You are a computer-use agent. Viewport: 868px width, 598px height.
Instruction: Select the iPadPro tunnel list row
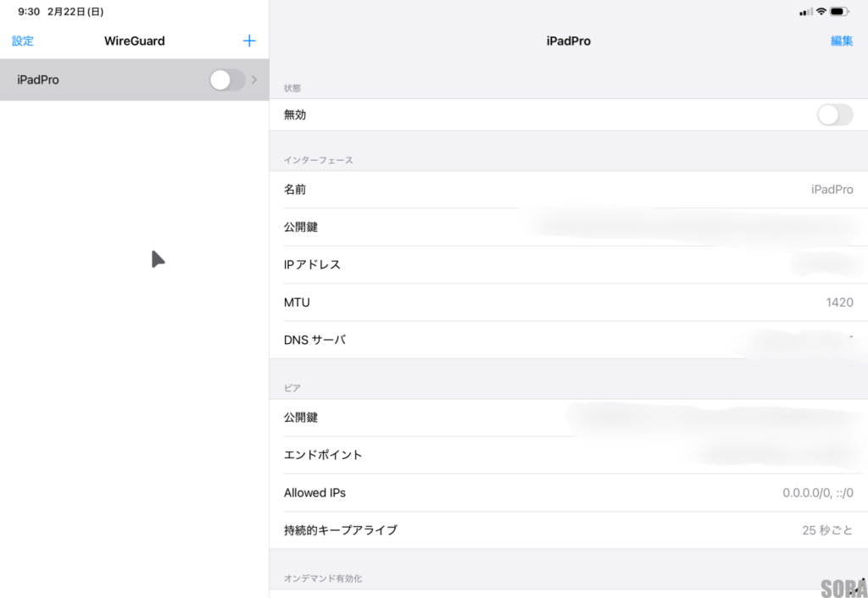pyautogui.click(x=102, y=80)
